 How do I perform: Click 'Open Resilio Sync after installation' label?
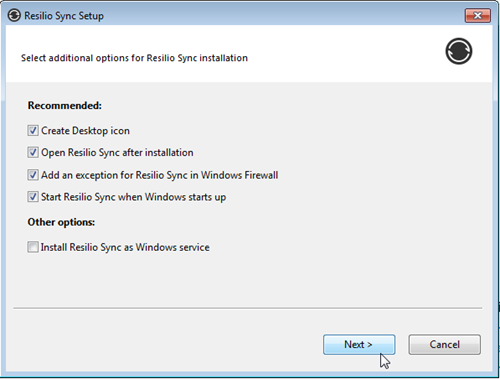tap(117, 153)
